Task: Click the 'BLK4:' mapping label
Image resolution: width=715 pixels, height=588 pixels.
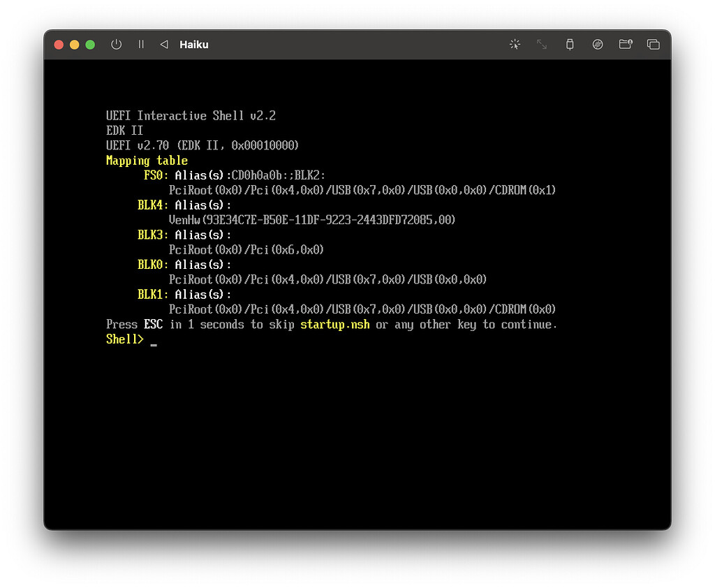Action: (x=153, y=205)
